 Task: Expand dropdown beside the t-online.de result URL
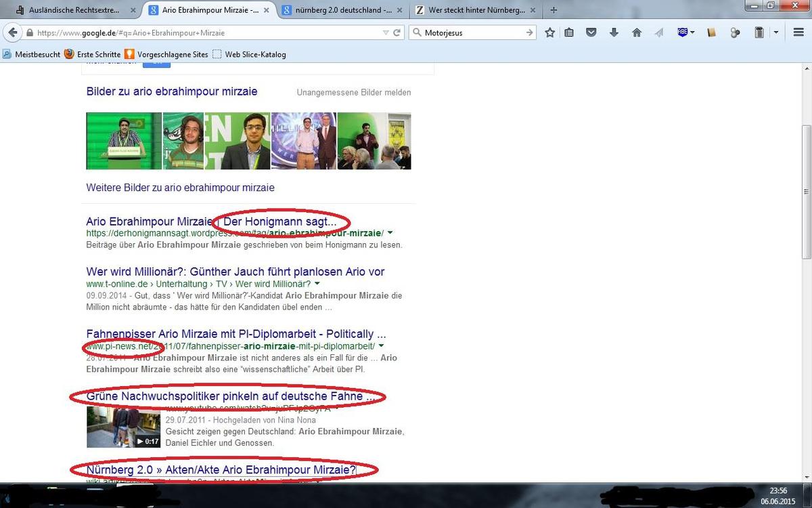317,284
